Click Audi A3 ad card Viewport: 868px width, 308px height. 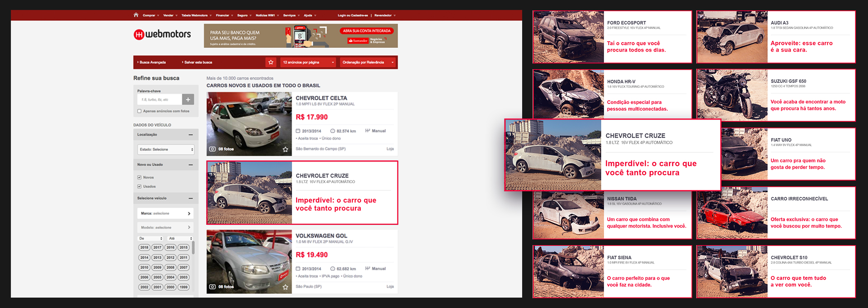point(776,37)
